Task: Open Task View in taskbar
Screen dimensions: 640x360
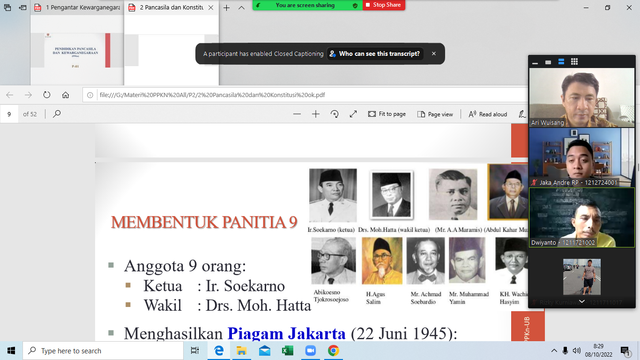Action: coord(195,351)
